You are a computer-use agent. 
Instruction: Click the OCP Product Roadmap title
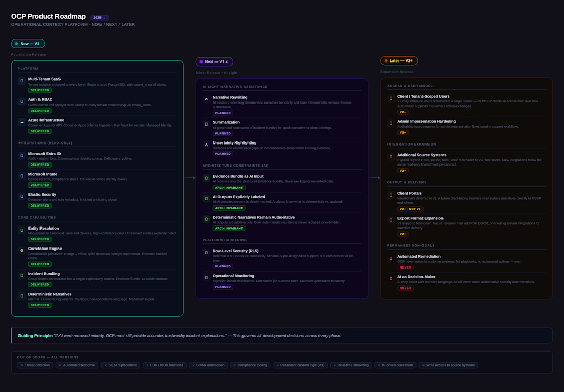click(x=48, y=16)
